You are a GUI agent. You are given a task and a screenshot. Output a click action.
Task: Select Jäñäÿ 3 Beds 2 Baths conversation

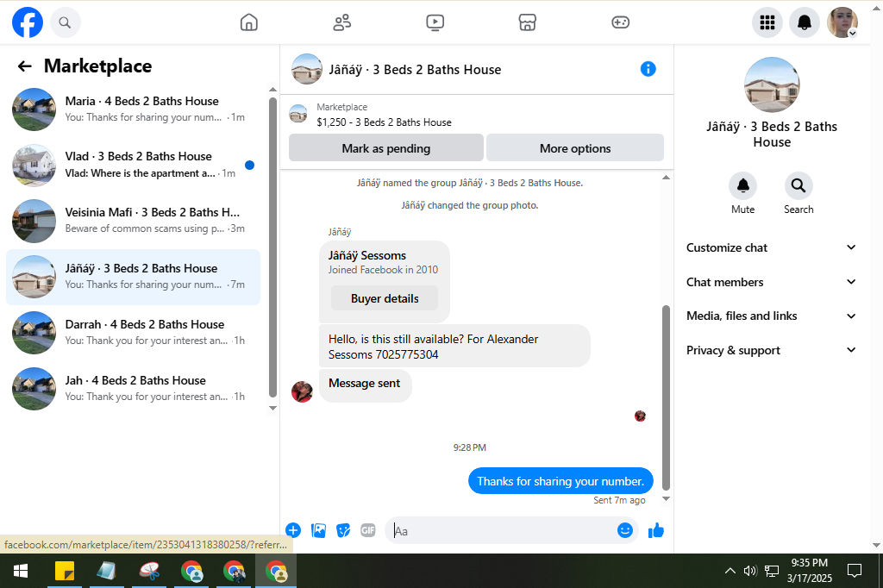134,277
